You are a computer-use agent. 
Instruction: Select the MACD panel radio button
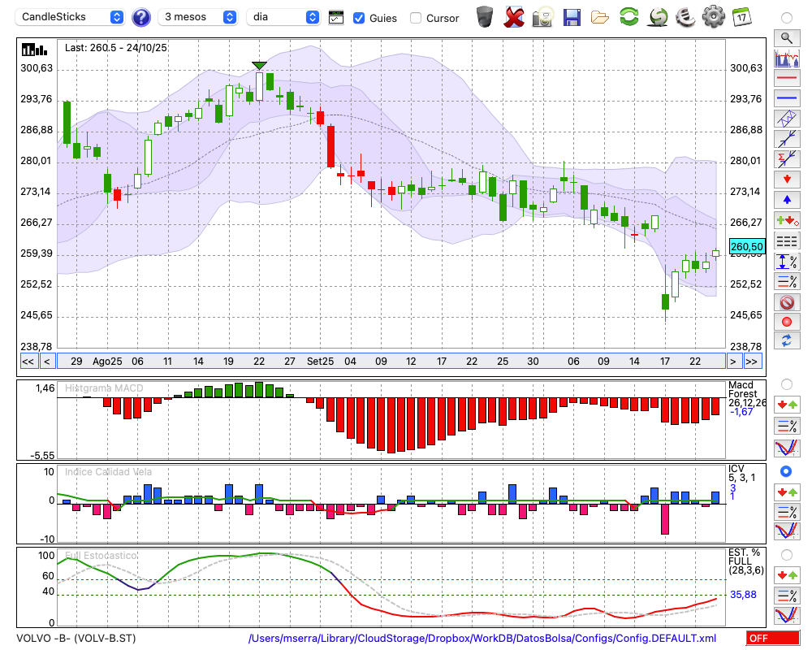click(x=786, y=383)
